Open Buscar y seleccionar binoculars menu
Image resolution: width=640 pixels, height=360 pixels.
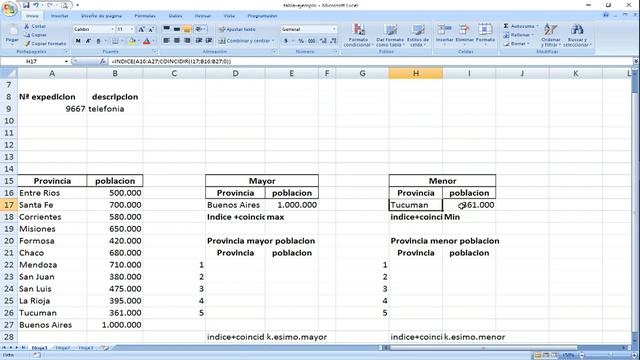[x=577, y=35]
